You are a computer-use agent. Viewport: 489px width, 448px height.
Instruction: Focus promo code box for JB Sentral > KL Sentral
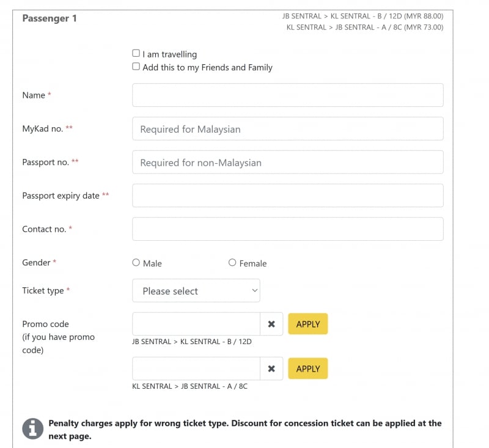pyautogui.click(x=196, y=324)
